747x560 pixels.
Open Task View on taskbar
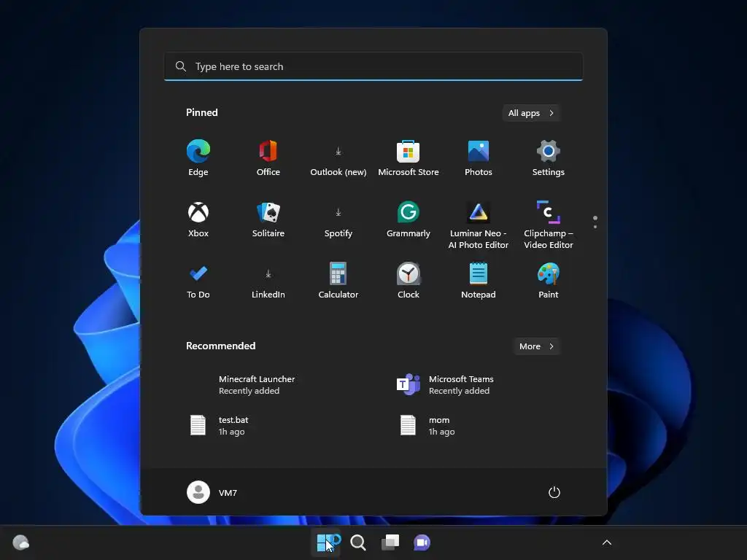(x=390, y=542)
